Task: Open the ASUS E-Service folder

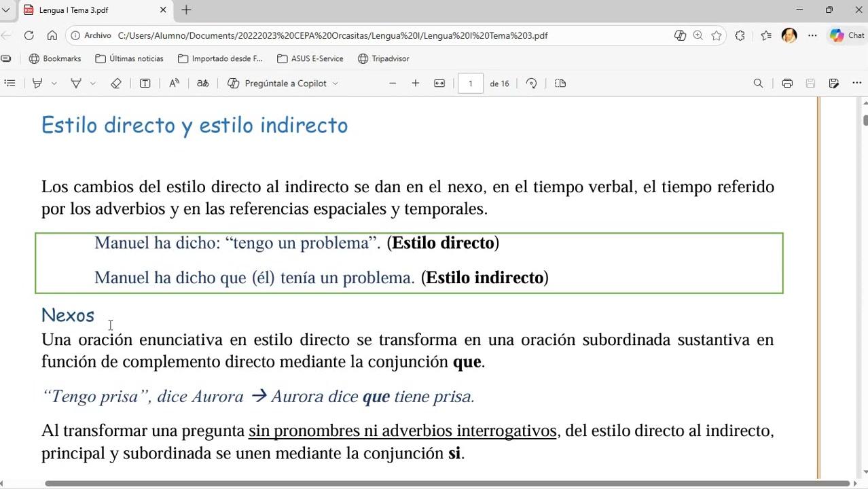Action: (x=310, y=58)
